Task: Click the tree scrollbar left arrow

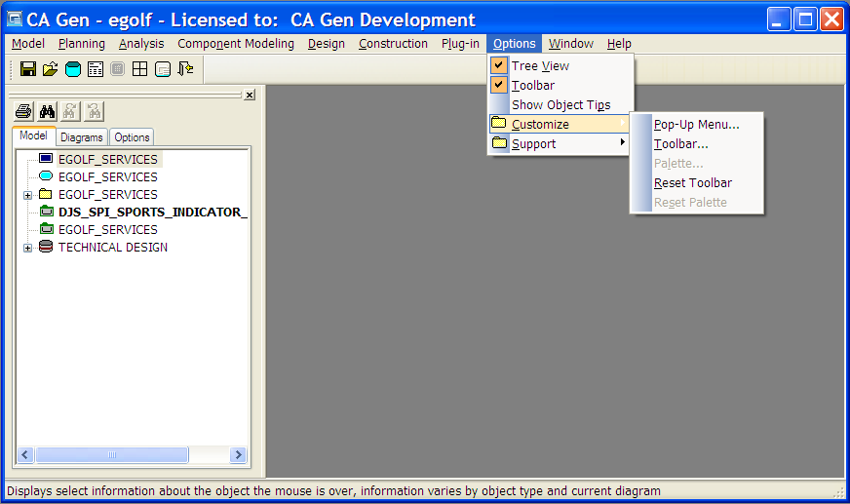Action: (25, 454)
